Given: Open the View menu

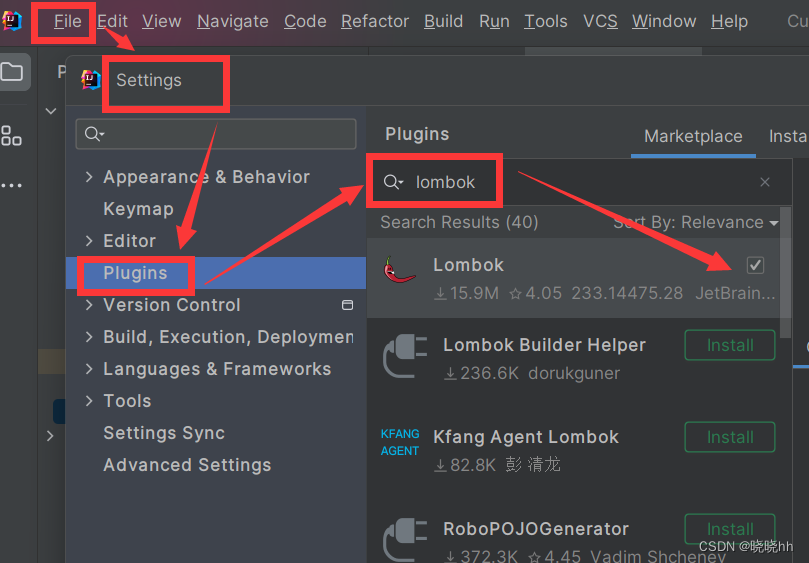Looking at the screenshot, I should [x=161, y=21].
